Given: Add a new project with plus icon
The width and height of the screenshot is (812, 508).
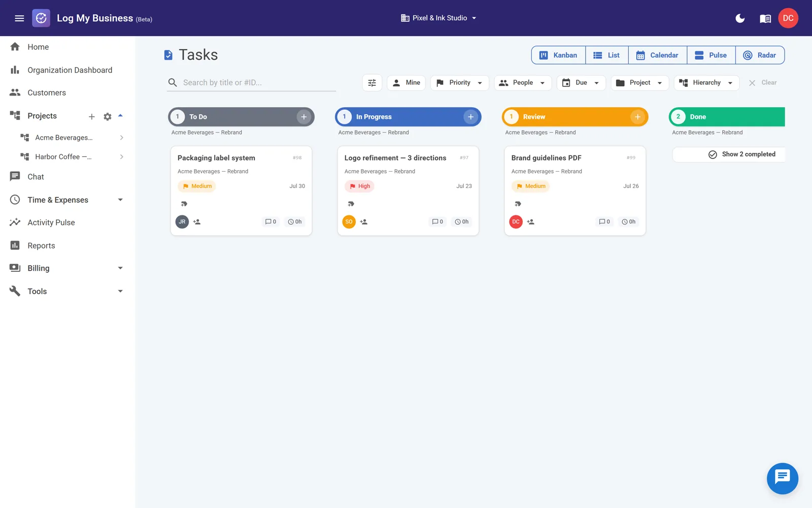Looking at the screenshot, I should 92,116.
